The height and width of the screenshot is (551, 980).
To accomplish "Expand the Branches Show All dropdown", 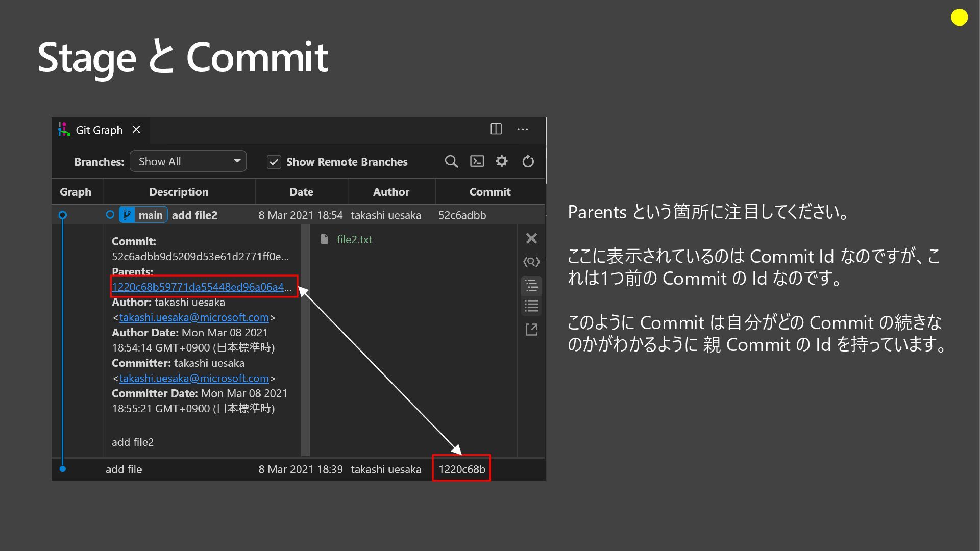I will coord(188,162).
